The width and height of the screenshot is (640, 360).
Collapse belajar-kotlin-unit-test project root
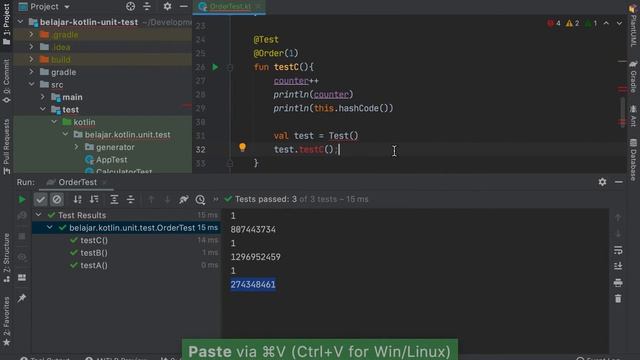20,22
